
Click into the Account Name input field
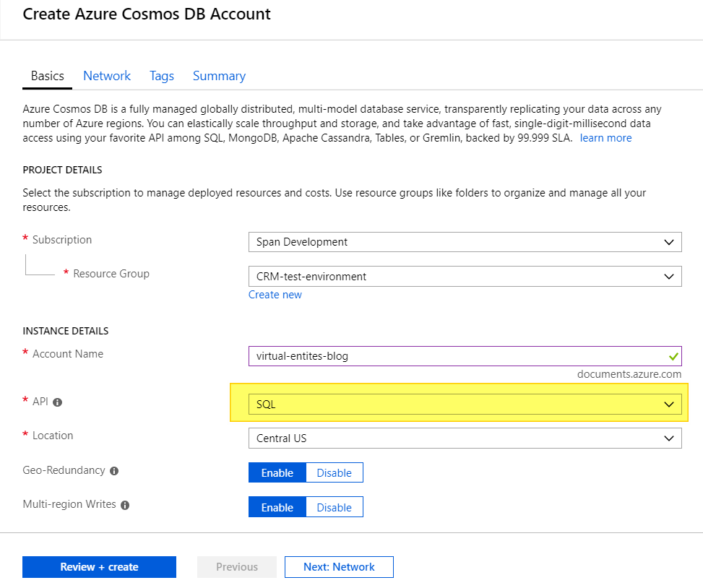click(465, 356)
